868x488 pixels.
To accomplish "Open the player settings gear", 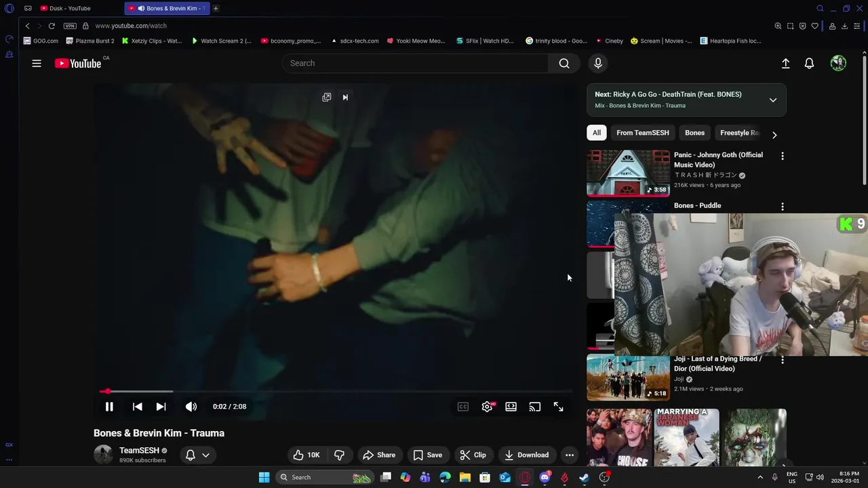I will [487, 407].
